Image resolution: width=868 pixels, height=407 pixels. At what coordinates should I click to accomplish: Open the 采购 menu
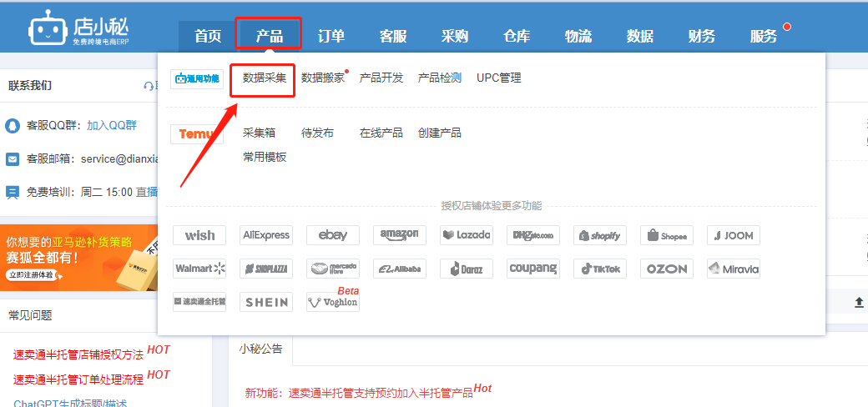click(x=455, y=37)
